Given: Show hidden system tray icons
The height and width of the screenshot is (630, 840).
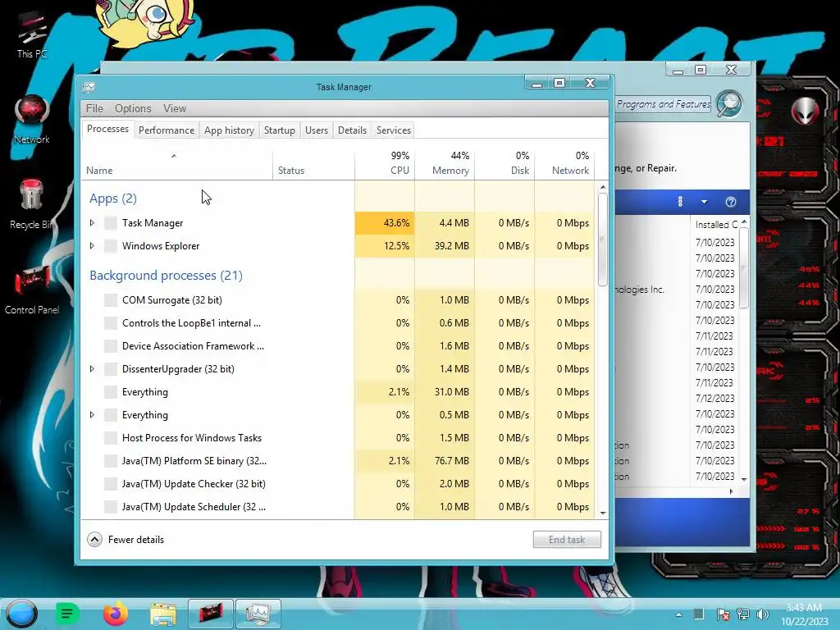Looking at the screenshot, I should [x=678, y=615].
